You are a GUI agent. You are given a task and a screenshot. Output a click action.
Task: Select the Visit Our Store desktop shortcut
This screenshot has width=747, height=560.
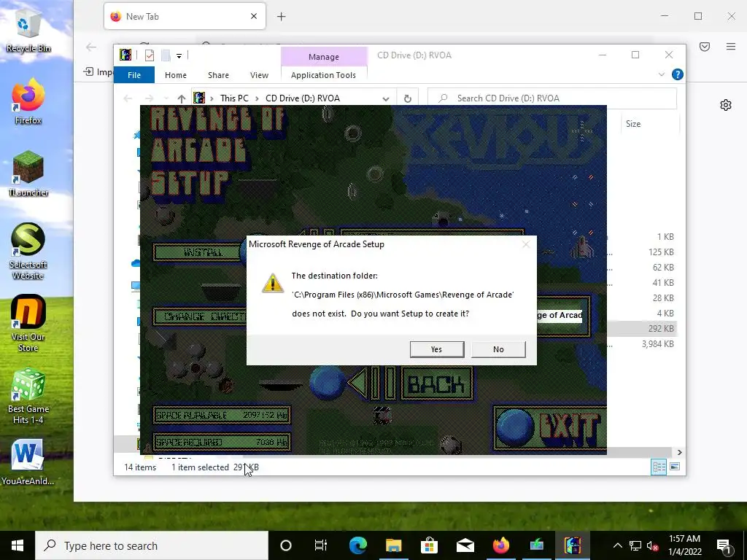[28, 324]
